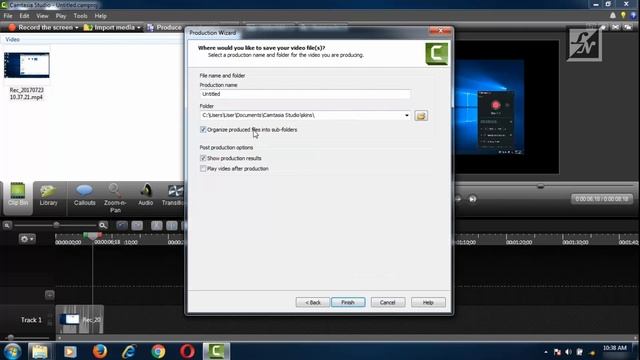Click the preview full screen icon

615,27
